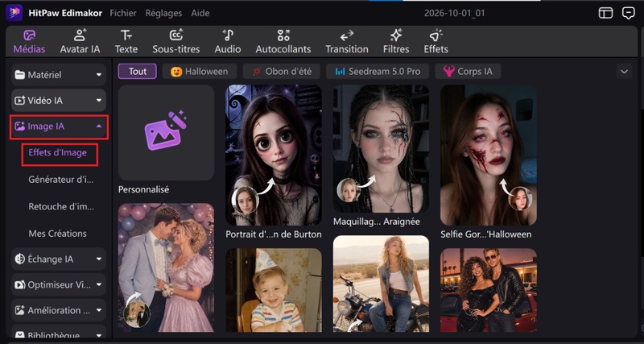Expand the category filter chevron
The height and width of the screenshot is (344, 644).
point(624,72)
